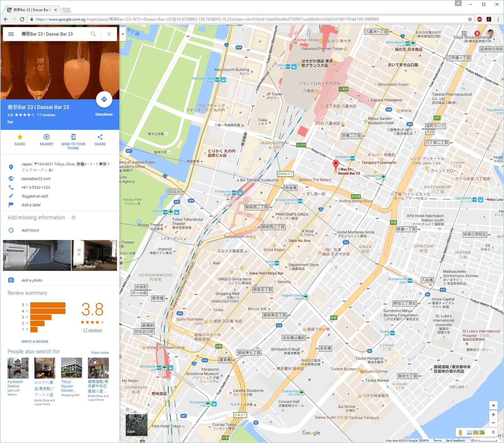Viewport: 504px width, 443px height.
Task: Zoom in with the plus button
Action: pyautogui.click(x=493, y=414)
